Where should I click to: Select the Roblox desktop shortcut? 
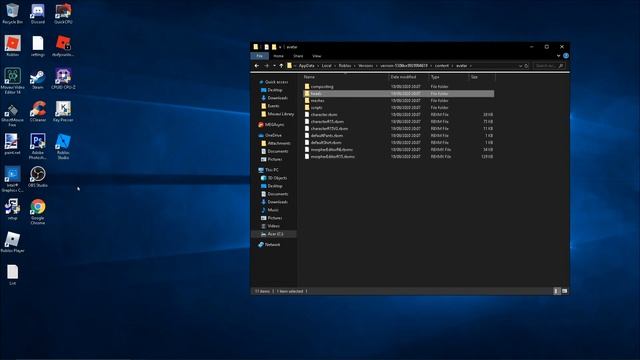pyautogui.click(x=12, y=46)
